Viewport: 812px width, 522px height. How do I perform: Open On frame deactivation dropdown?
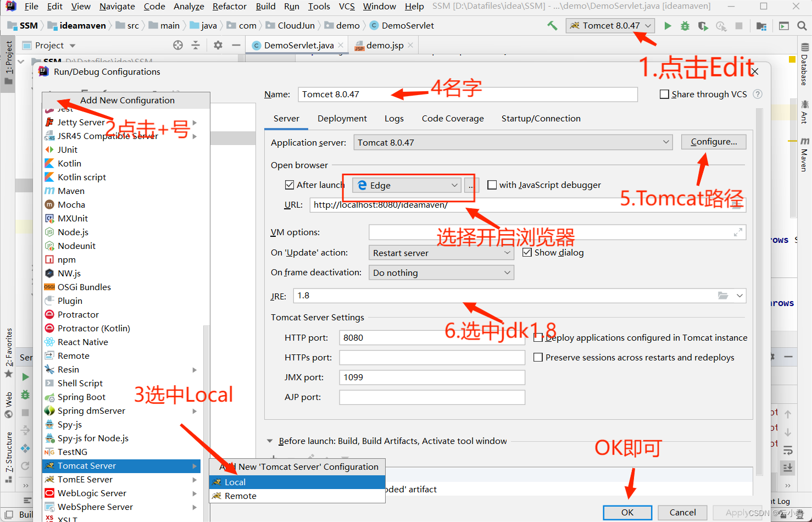(x=441, y=273)
